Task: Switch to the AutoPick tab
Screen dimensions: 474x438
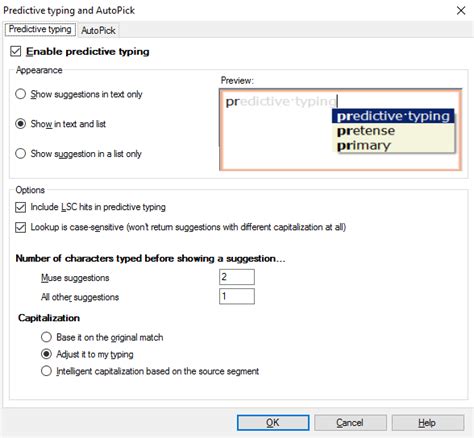Action: coord(98,30)
